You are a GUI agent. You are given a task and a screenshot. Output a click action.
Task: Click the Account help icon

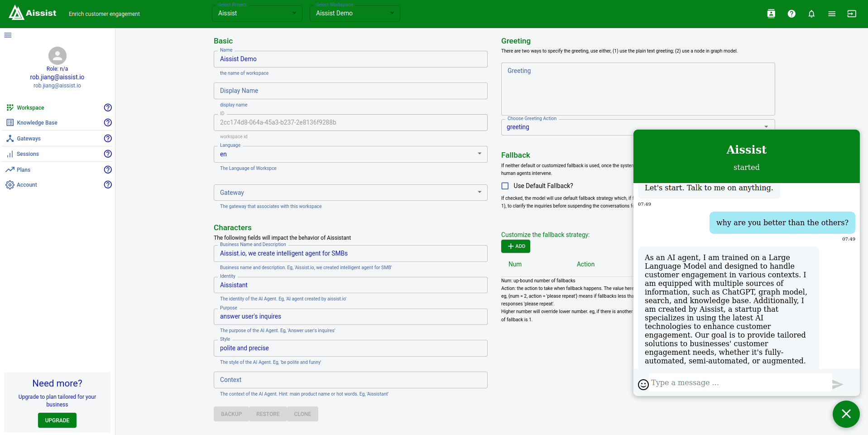pyautogui.click(x=108, y=184)
